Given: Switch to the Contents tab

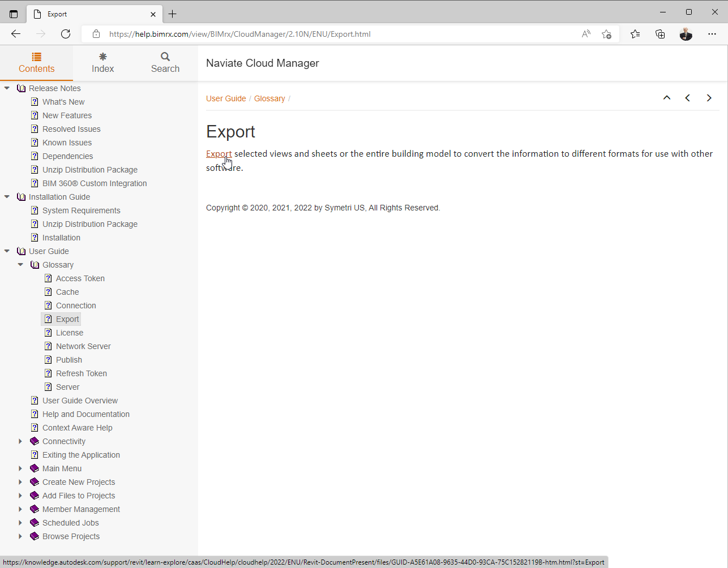Looking at the screenshot, I should (36, 63).
